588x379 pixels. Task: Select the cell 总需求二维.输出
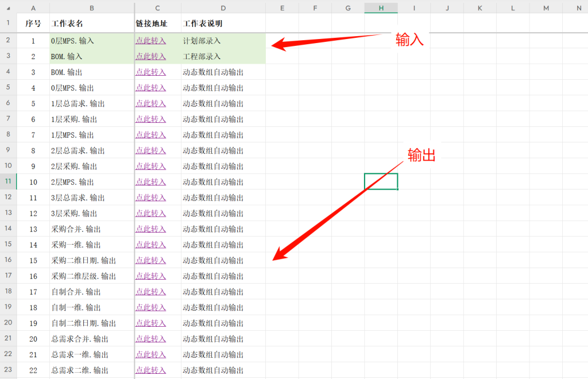click(92, 370)
